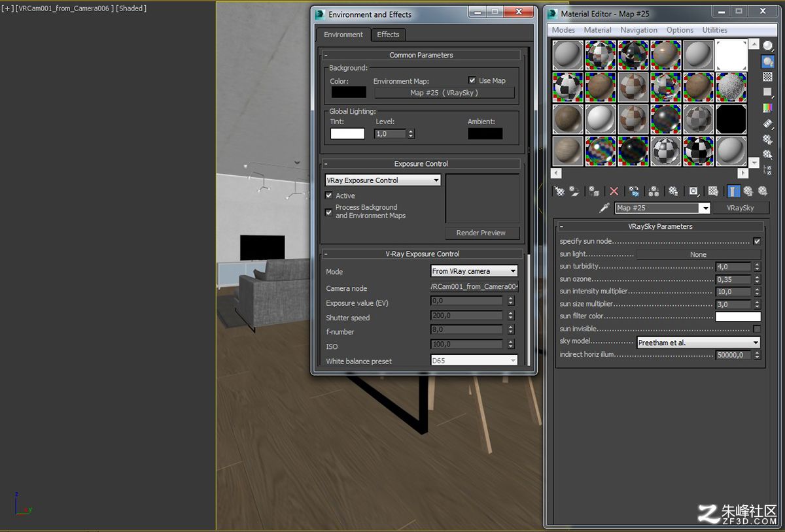Click the sun light None button
Viewport: 785px width, 532px height.
pos(699,254)
